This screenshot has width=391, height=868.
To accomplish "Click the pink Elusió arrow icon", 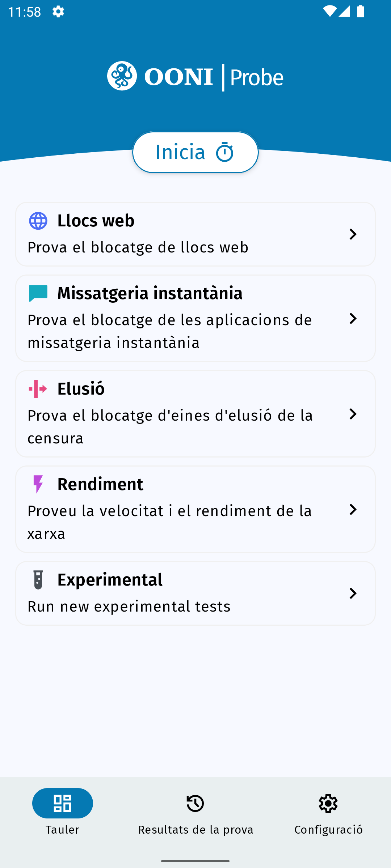I will click(x=38, y=389).
